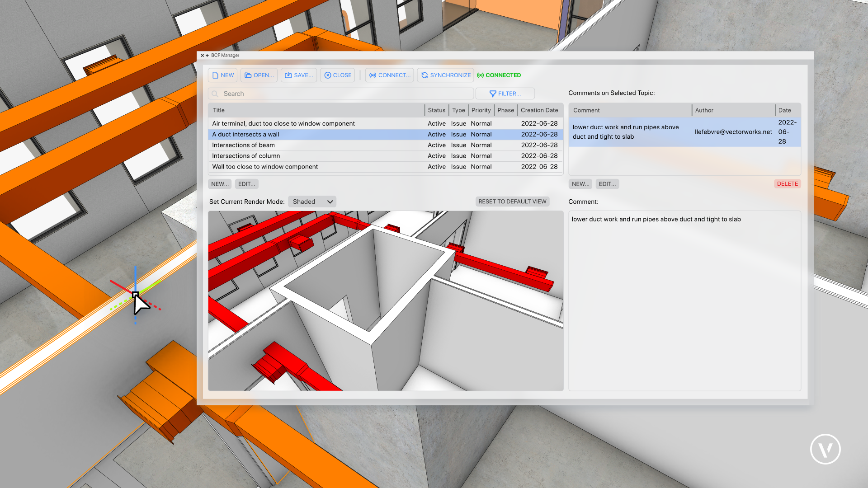Select topic Intersections of beam
The image size is (868, 488).
click(x=243, y=145)
